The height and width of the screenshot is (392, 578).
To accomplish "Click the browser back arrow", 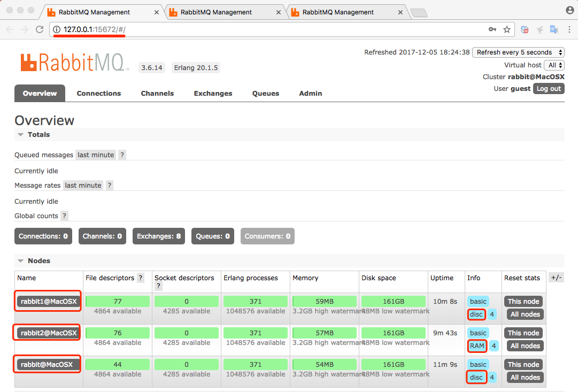I will coord(10,29).
